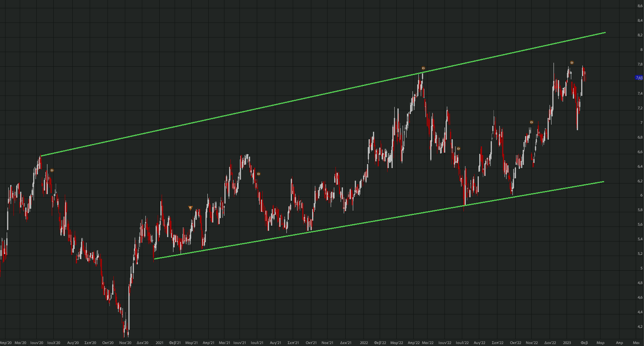Image resolution: width=644 pixels, height=346 pixels.
Task: Click the Μαρ'21 date axis label
Action: click(192, 343)
